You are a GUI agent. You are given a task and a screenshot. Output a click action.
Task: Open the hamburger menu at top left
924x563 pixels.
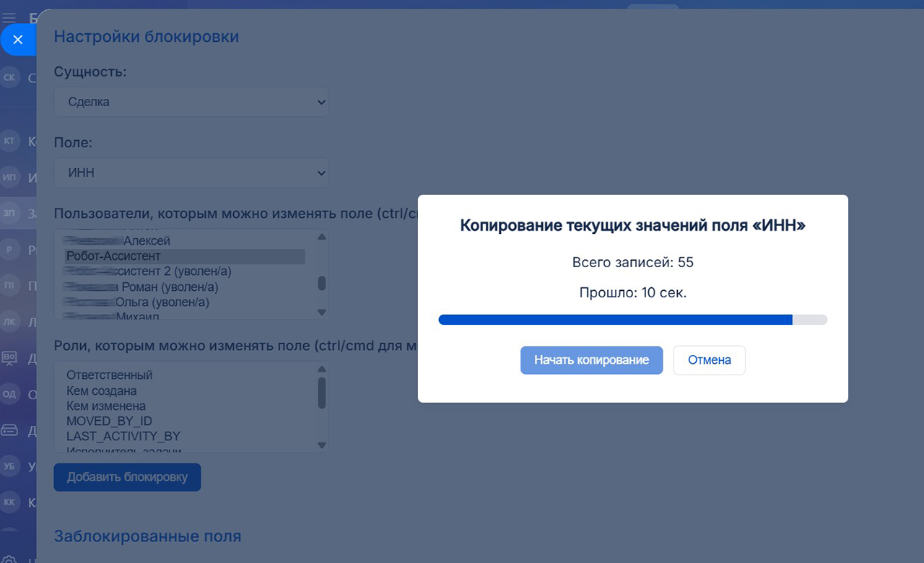click(x=9, y=18)
